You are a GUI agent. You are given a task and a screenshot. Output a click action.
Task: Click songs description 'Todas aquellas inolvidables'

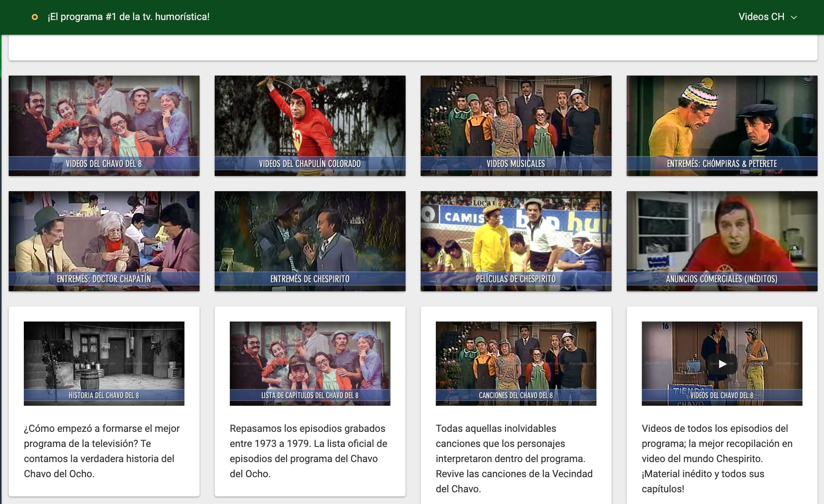coord(514,458)
